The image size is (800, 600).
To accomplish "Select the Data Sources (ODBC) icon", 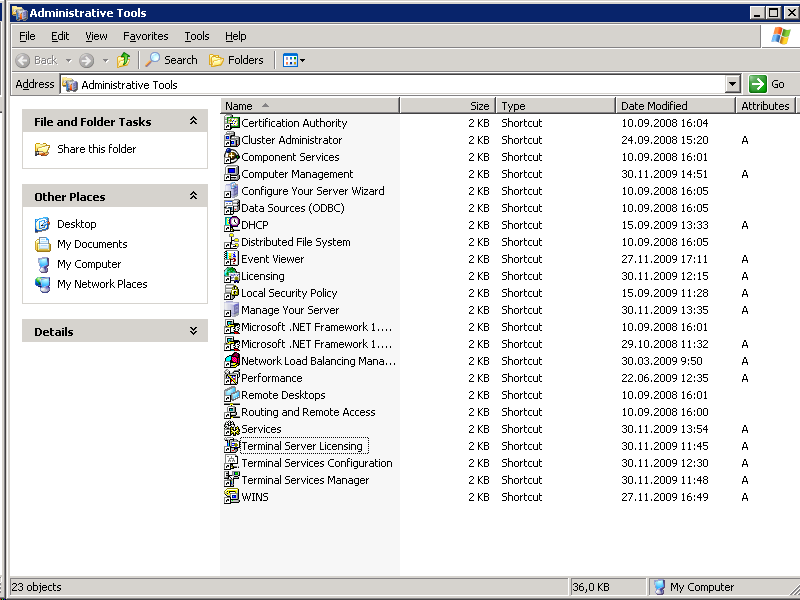I will (x=232, y=208).
